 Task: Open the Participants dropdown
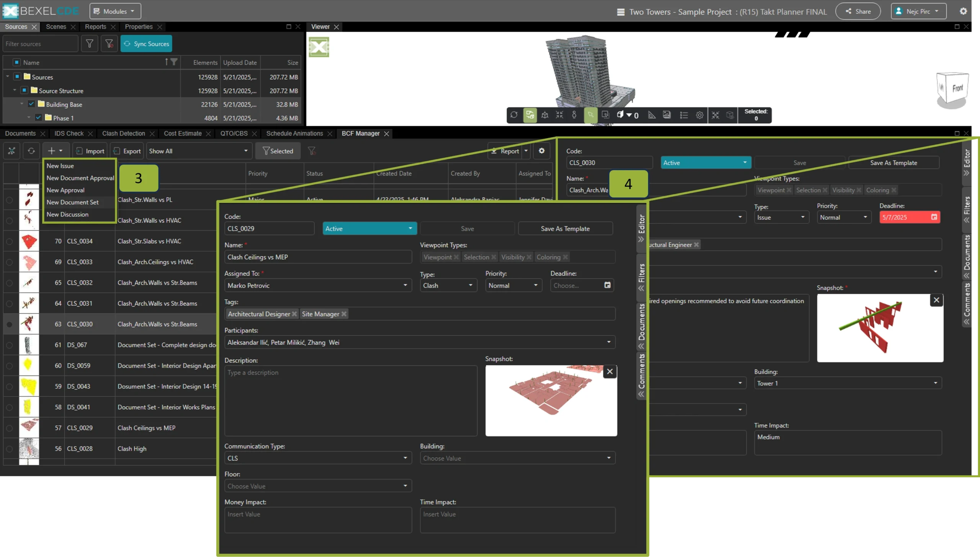coord(420,342)
